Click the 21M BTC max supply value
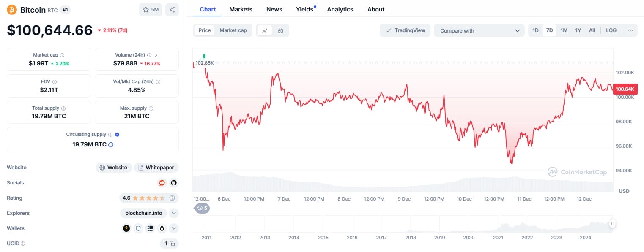 (x=137, y=116)
